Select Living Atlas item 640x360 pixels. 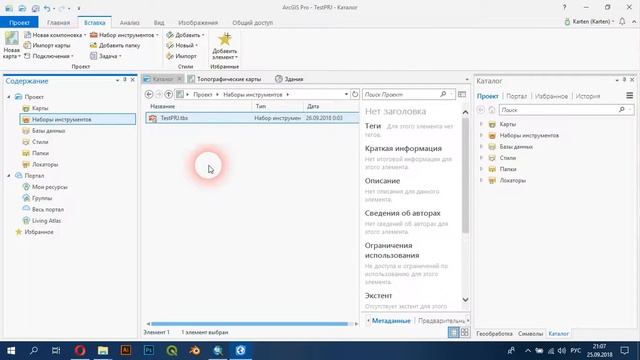[x=46, y=220]
